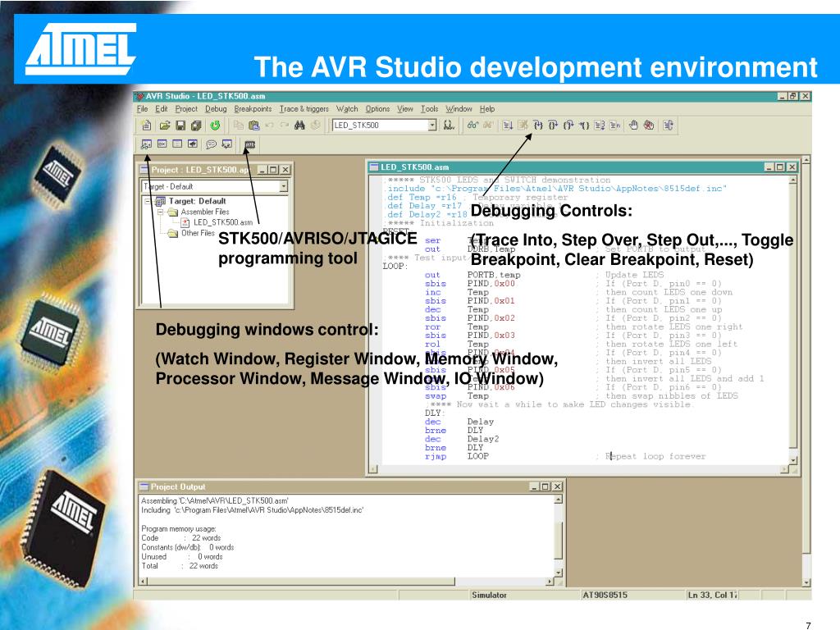Open the View menu

coord(405,109)
